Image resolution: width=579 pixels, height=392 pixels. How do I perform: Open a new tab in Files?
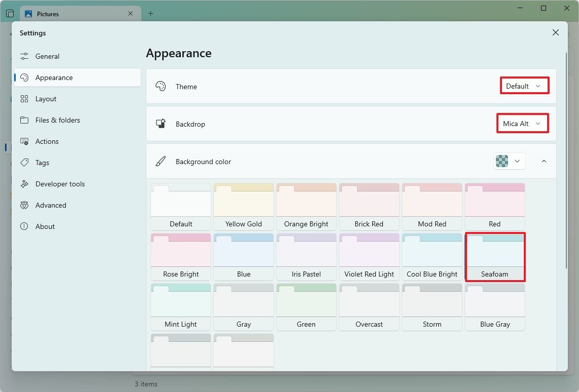(x=150, y=14)
